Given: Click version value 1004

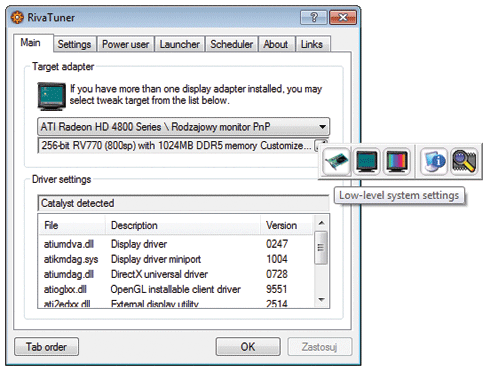Looking at the screenshot, I should pyautogui.click(x=277, y=259).
